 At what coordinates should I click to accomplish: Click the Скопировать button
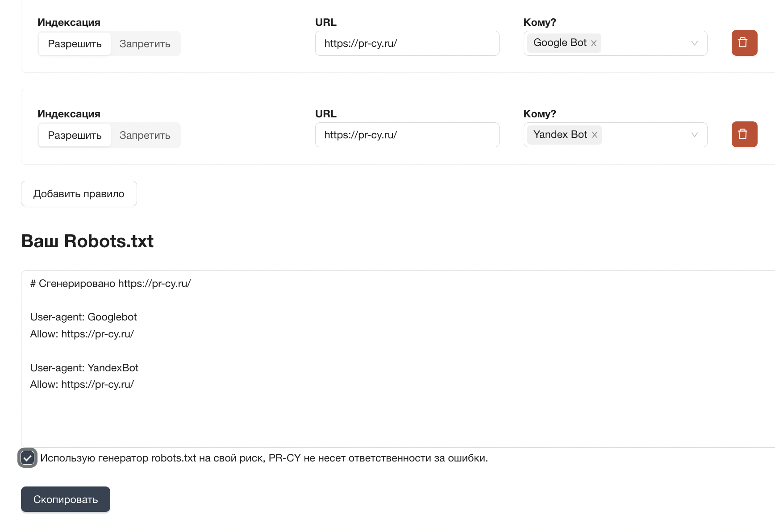(66, 499)
